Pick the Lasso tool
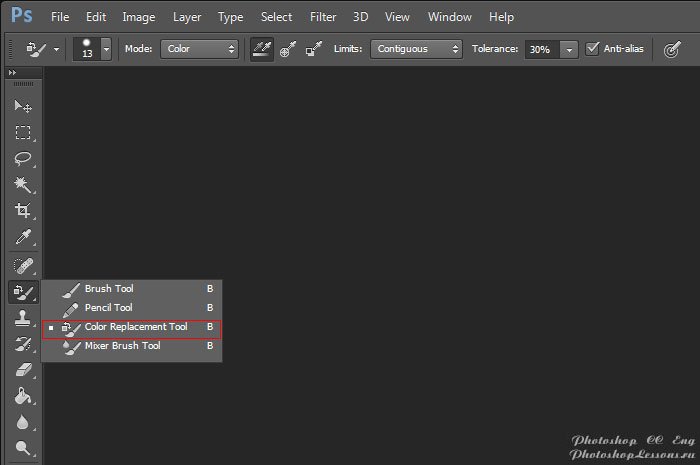 [x=22, y=159]
